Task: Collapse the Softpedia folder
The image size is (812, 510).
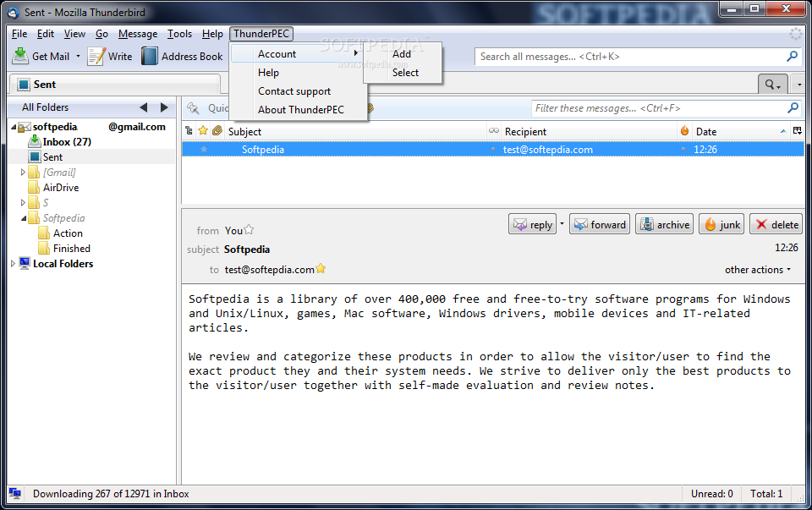Action: pyautogui.click(x=24, y=218)
